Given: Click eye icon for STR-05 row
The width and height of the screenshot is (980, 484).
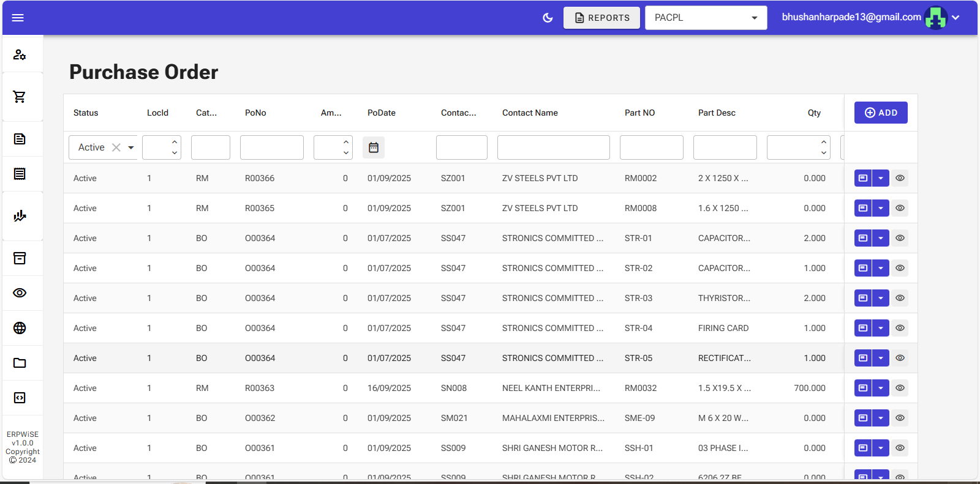Looking at the screenshot, I should coord(900,358).
